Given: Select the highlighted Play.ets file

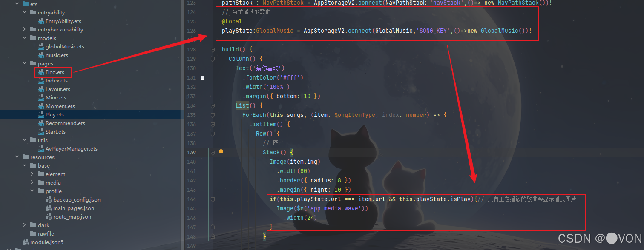Looking at the screenshot, I should [55, 114].
